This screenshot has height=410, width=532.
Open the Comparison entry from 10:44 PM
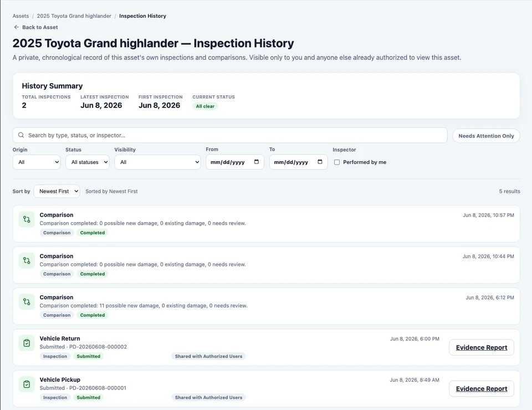pyautogui.click(x=267, y=265)
